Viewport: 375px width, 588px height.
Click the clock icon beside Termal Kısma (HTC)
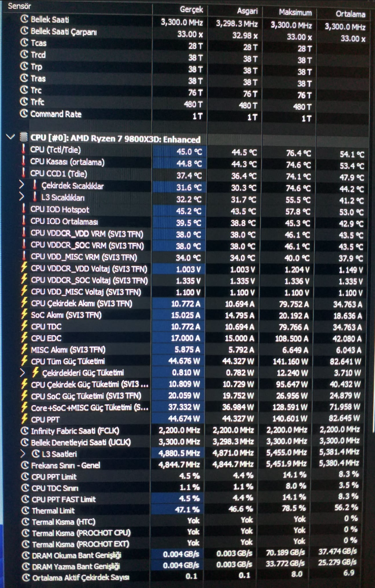(x=25, y=522)
